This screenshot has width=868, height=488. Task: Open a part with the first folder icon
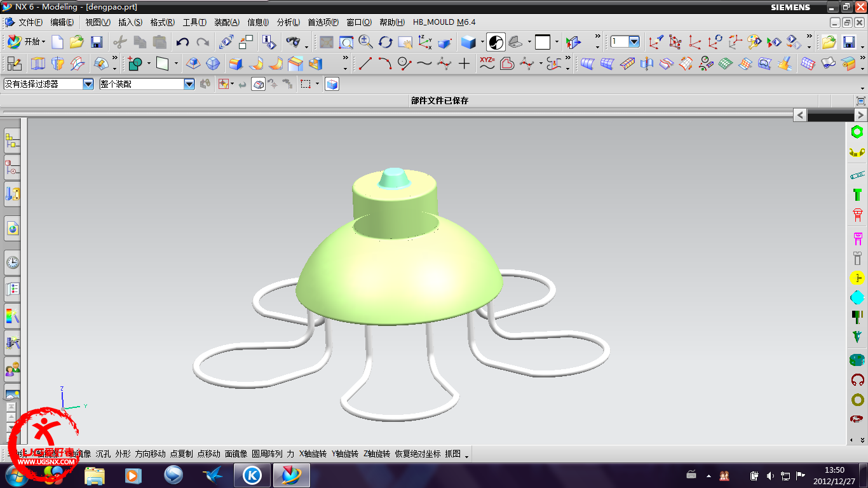pos(77,42)
